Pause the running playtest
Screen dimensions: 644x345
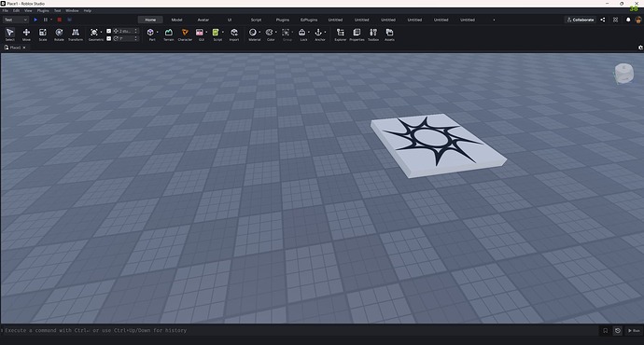(x=46, y=20)
